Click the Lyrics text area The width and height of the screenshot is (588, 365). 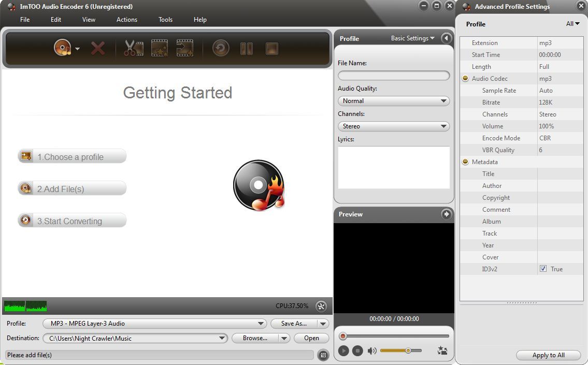(x=394, y=168)
